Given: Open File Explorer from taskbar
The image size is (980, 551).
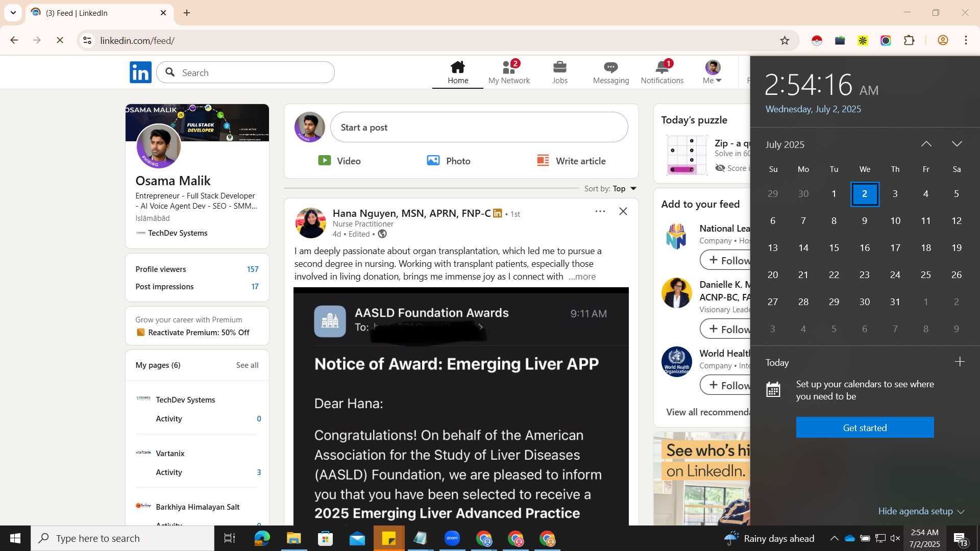Looking at the screenshot, I should (293, 538).
